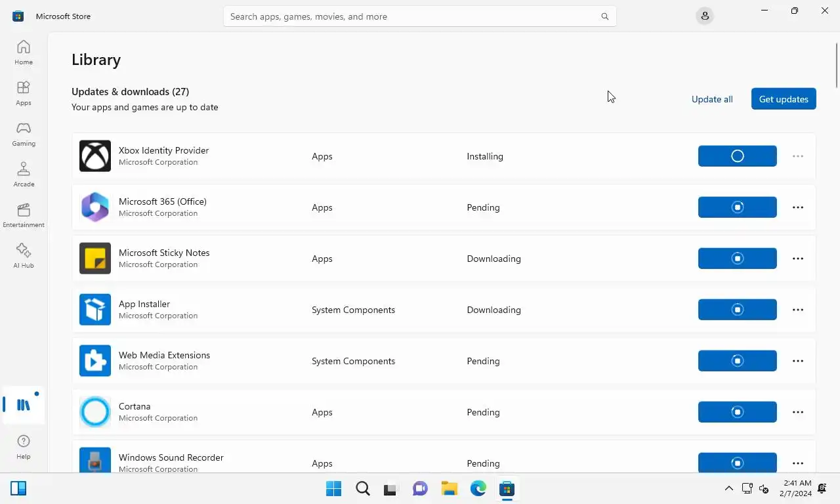Stop the Cortana pending update
This screenshot has height=504, width=840.
point(738,412)
